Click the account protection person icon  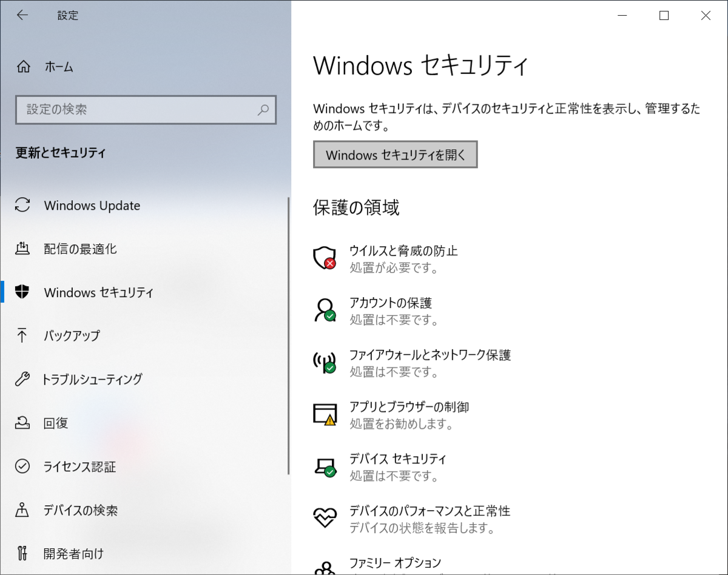pos(325,310)
